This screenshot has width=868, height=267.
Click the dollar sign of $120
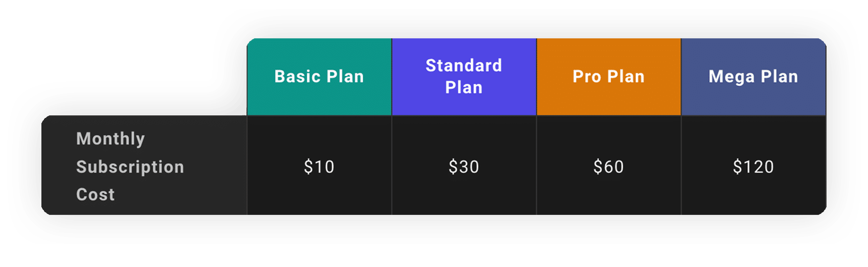pos(737,166)
